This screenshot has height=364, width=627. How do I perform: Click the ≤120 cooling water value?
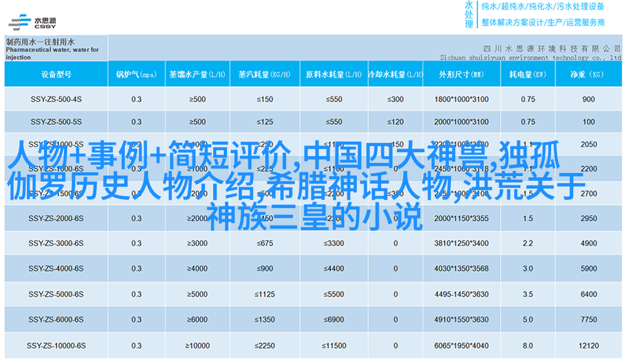pyautogui.click(x=395, y=122)
